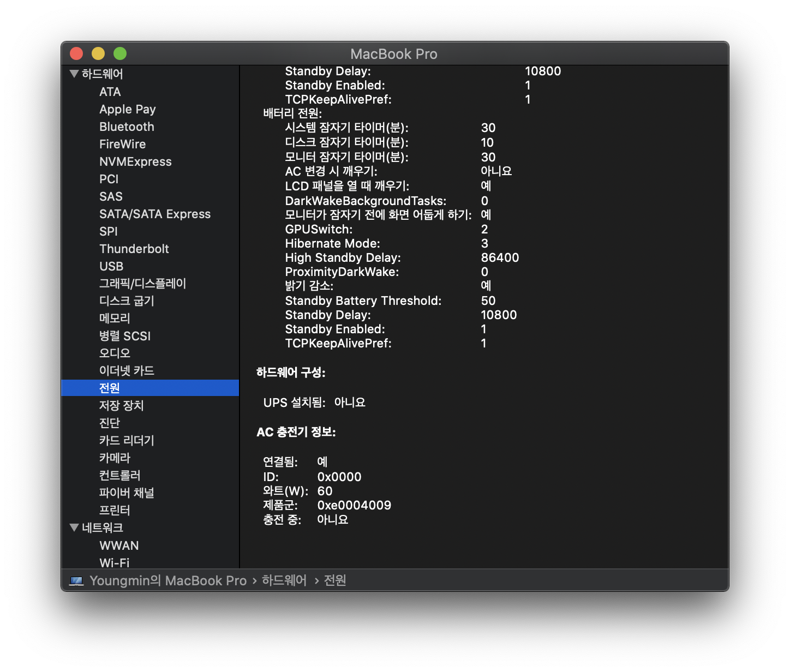Image resolution: width=790 pixels, height=672 pixels.
Task: Select USB in the sidebar
Action: tap(111, 266)
